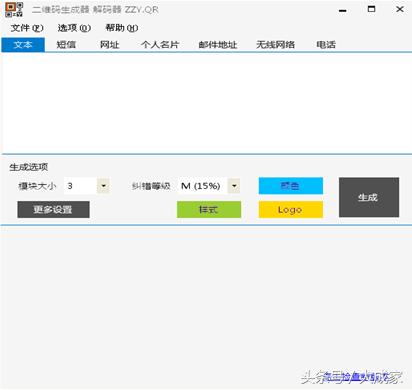Expand the 模块大小 dropdown arrow
Screen dimensions: 412x390
coord(103,186)
